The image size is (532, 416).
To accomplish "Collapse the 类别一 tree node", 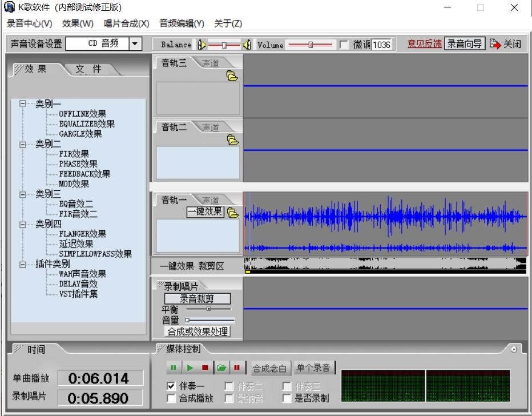I will (23, 103).
